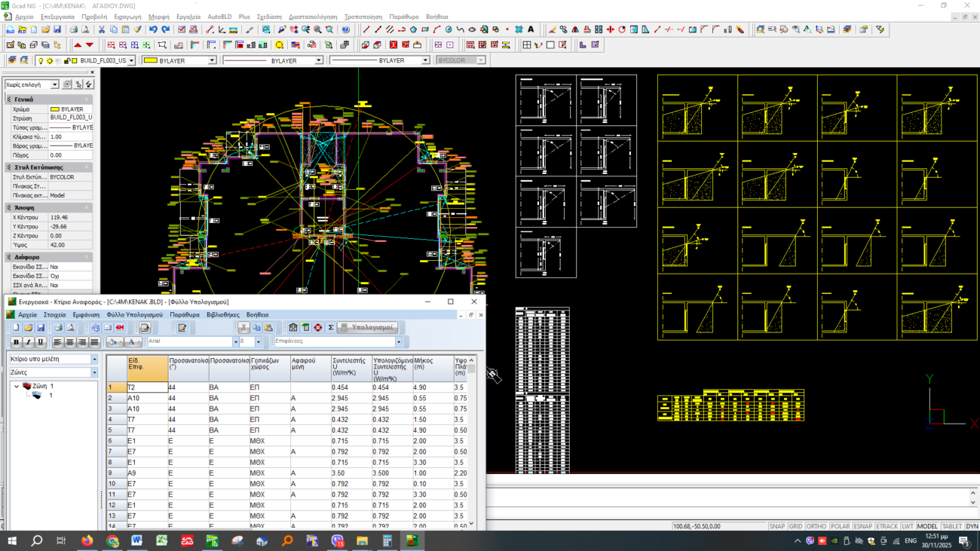
Task: Select the text 'A' tool in toolbar
Action: (531, 29)
